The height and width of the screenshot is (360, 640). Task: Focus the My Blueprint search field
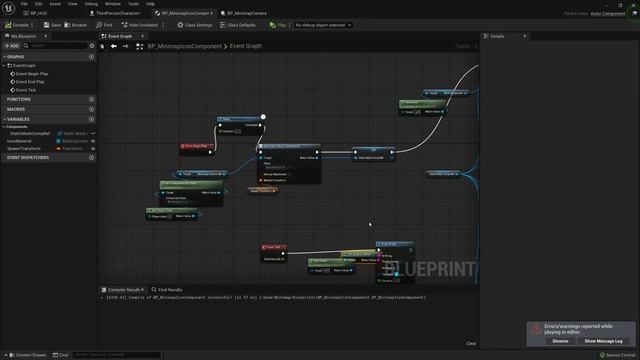click(x=55, y=46)
